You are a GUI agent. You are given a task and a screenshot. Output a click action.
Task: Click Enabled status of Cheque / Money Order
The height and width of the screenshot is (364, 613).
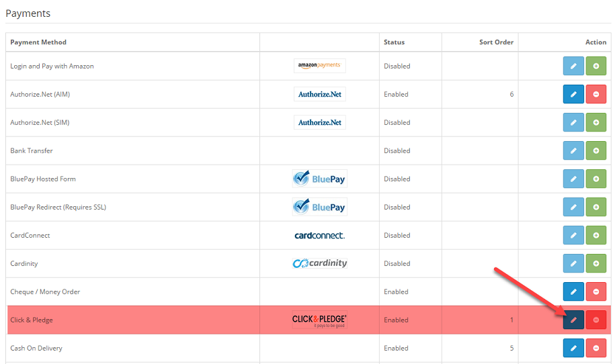point(396,291)
